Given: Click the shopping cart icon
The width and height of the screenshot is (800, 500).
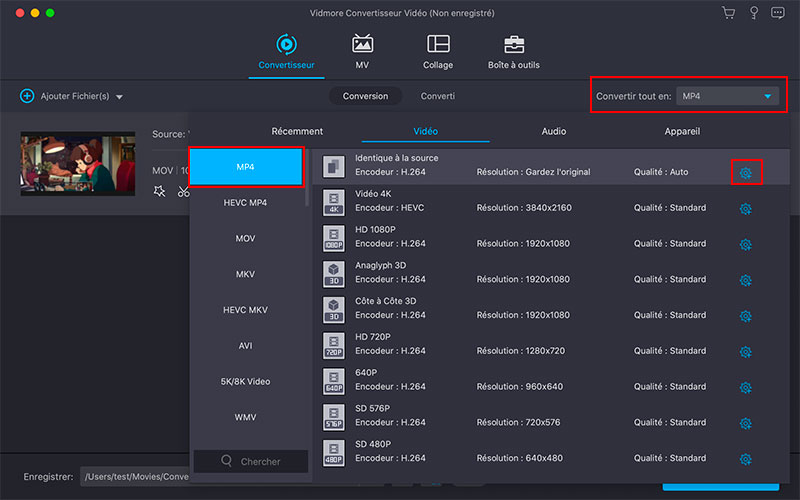Looking at the screenshot, I should point(728,13).
